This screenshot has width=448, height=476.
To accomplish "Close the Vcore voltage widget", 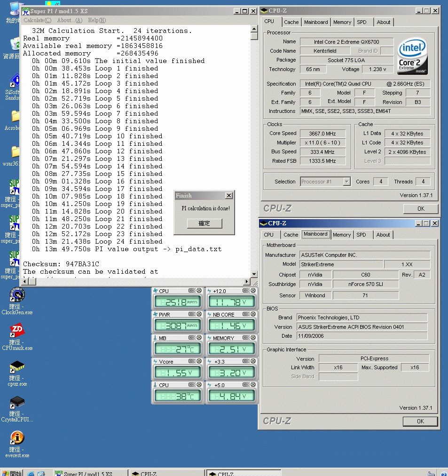I will pyautogui.click(x=199, y=361).
